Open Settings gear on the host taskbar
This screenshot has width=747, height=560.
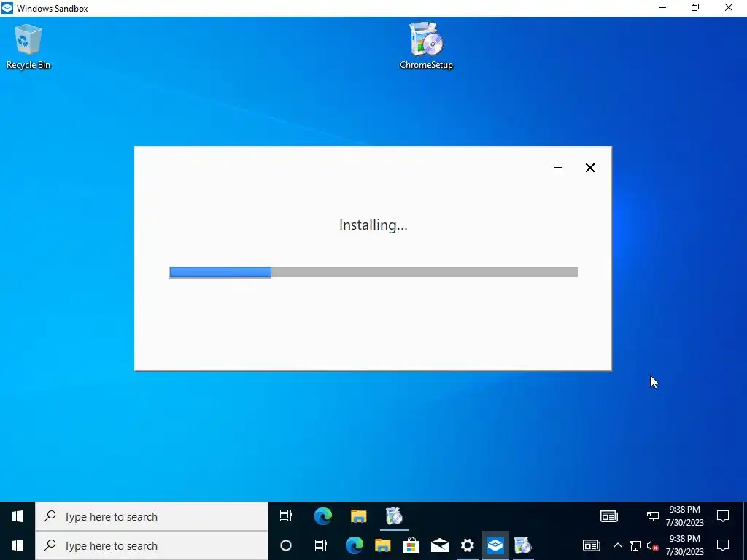[x=468, y=545]
